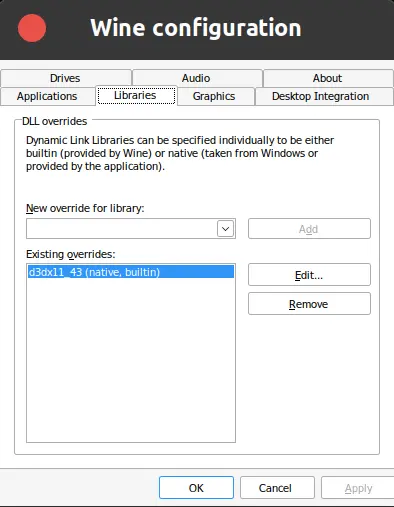Confirm settings with OK
This screenshot has height=507, width=394.
(x=196, y=488)
